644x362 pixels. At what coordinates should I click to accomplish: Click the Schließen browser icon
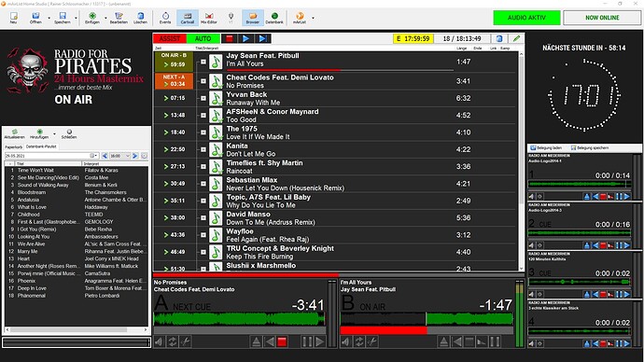tap(69, 133)
